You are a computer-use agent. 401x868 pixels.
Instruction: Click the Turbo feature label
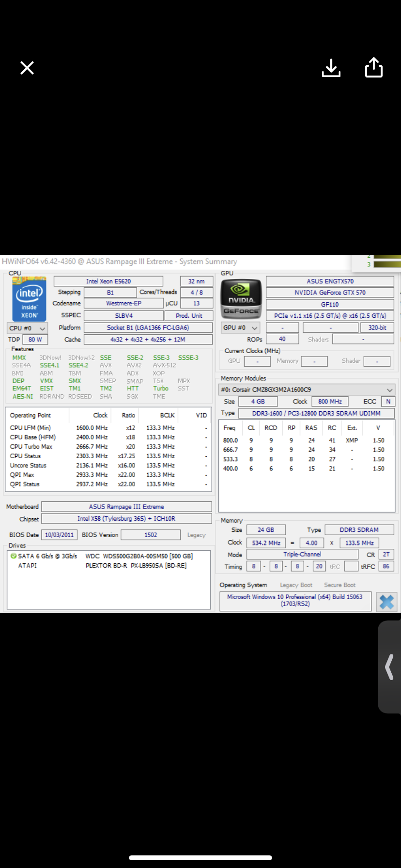coord(161,388)
